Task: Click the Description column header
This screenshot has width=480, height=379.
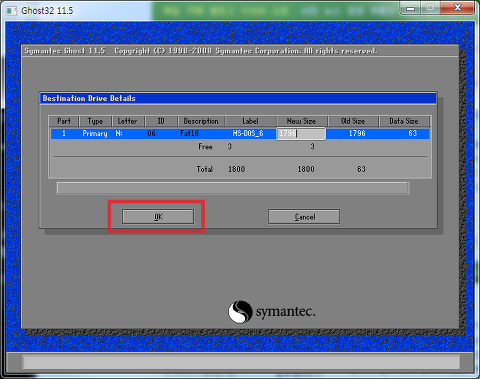Action: (201, 121)
